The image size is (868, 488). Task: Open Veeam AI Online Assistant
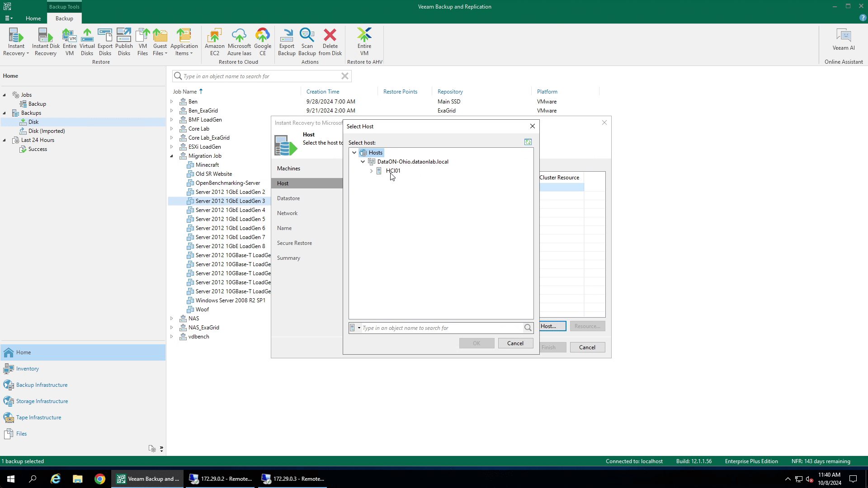[844, 39]
